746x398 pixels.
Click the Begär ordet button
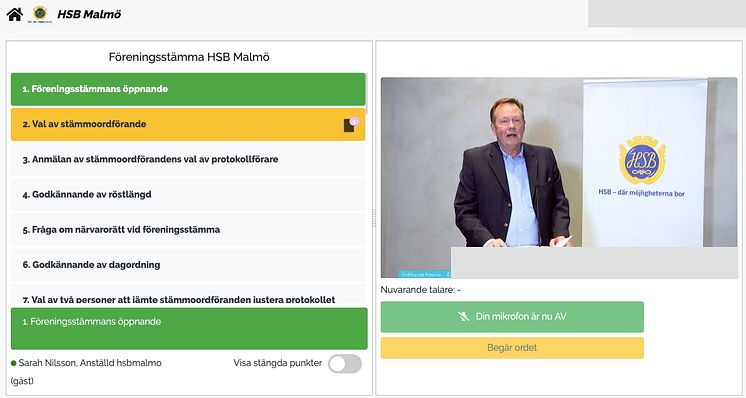click(512, 348)
